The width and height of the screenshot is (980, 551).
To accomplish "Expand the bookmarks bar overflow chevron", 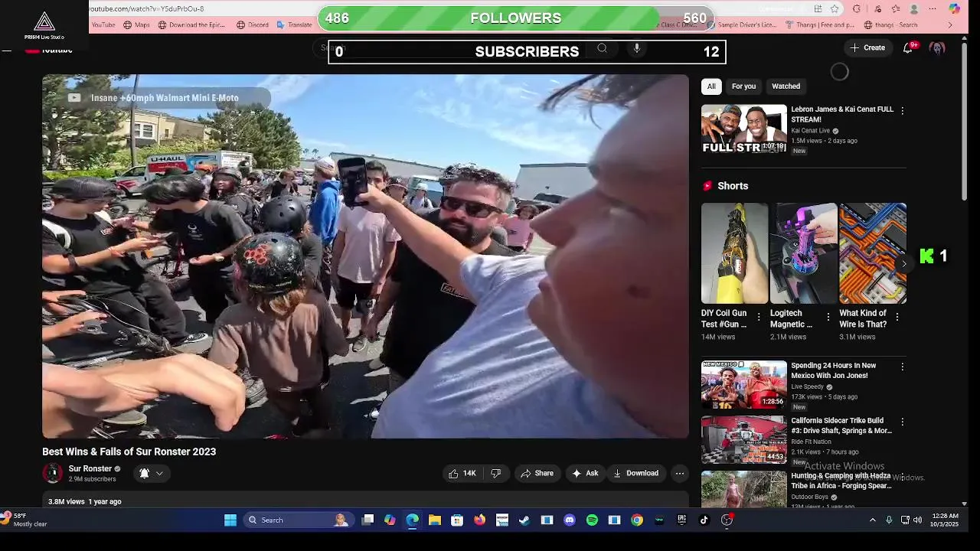I will [950, 24].
